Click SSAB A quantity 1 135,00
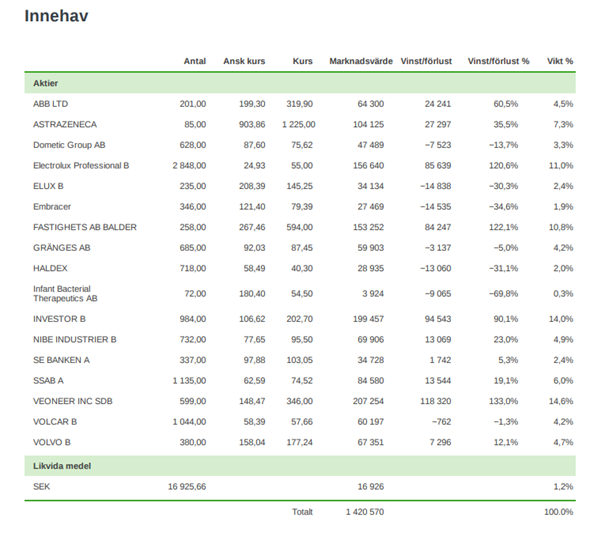 189,381
